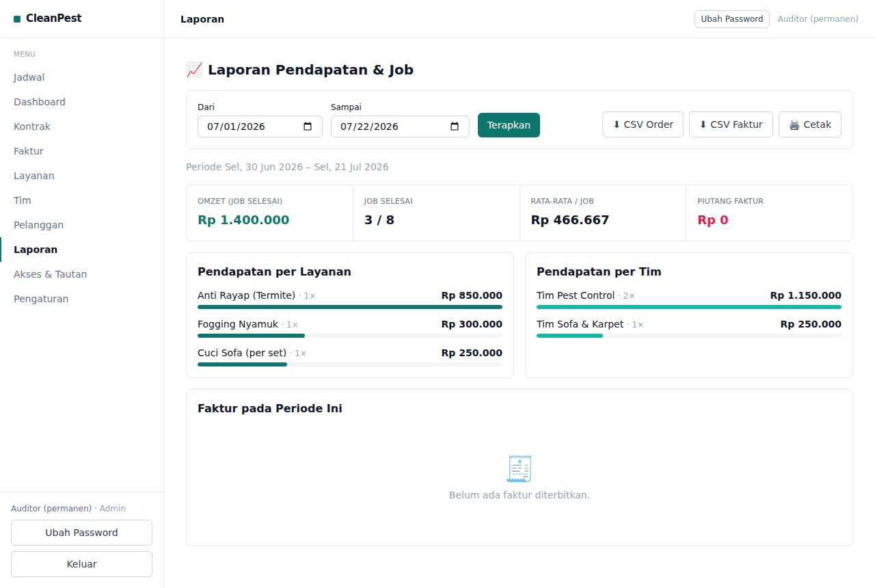Screen dimensions: 875x588
Task: Click the Tim Sofa & Karpet progress bar
Action: pos(689,336)
